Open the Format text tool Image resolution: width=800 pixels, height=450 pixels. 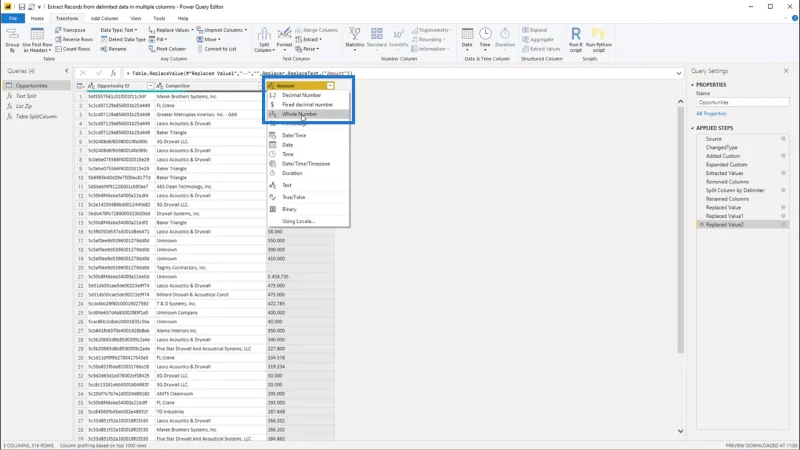pos(284,40)
